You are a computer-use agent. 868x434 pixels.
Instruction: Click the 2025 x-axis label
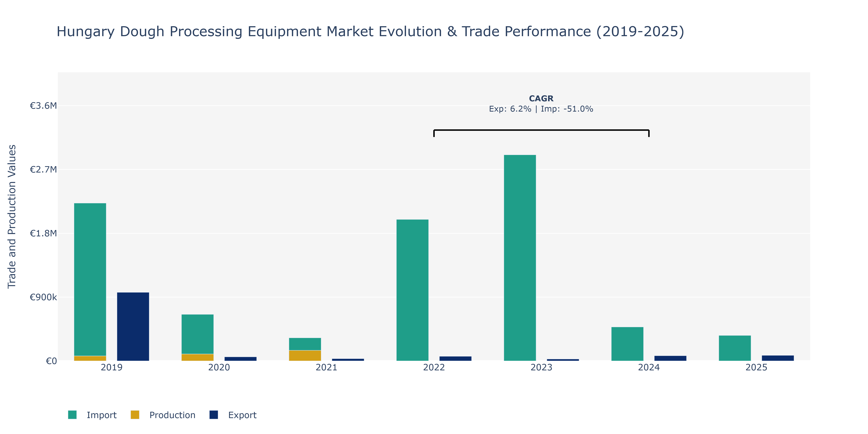pos(756,367)
